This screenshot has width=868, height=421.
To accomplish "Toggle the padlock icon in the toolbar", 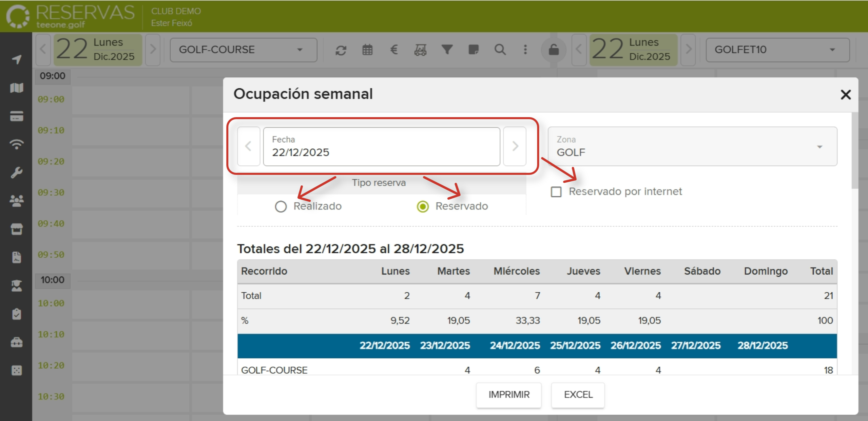I will [x=554, y=50].
